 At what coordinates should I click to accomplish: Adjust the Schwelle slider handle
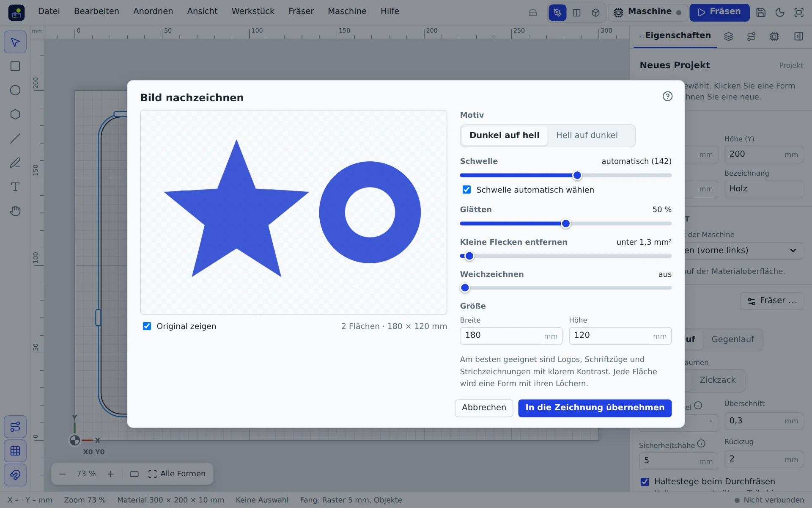577,175
